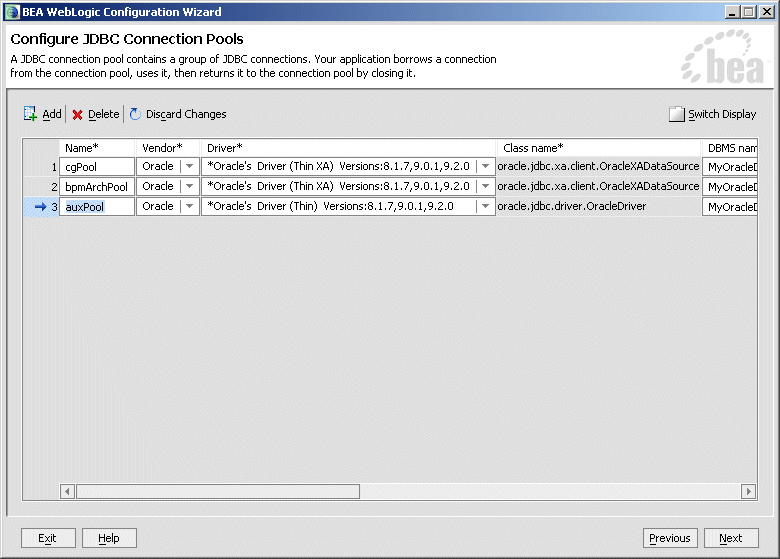Click the Discard Changes label

[186, 114]
